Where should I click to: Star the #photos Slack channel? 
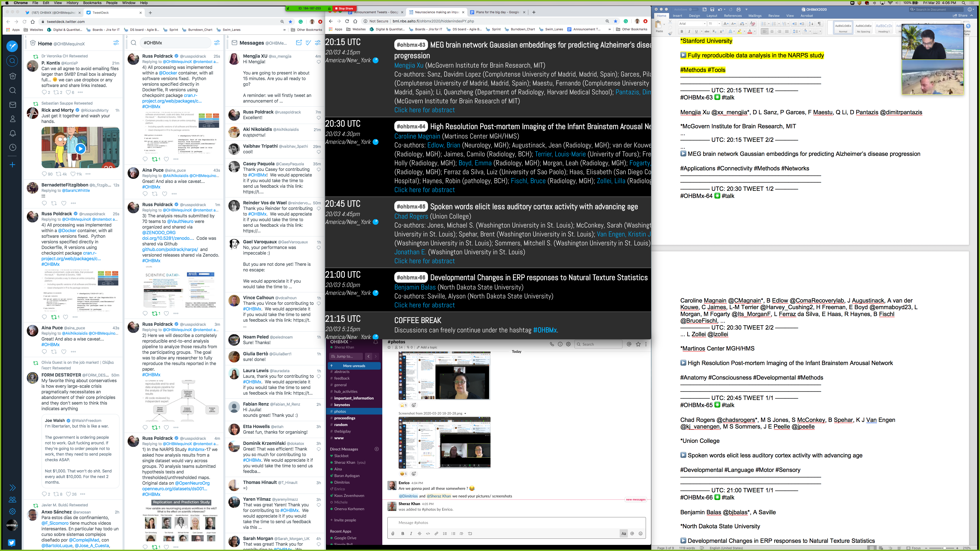(389, 347)
